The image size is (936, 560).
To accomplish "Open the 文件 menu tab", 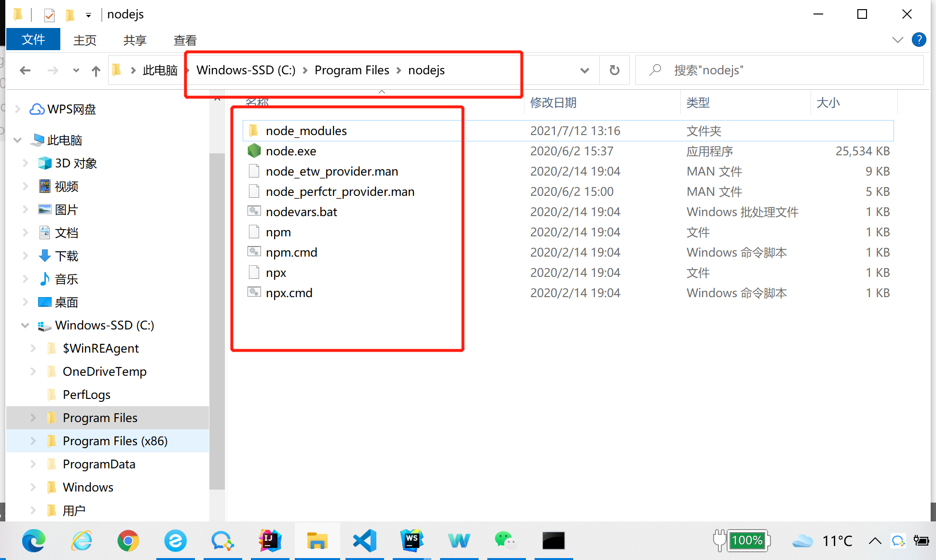I will pyautogui.click(x=33, y=40).
